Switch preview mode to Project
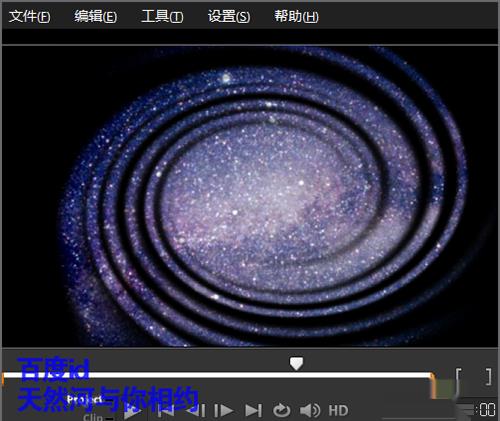The height and width of the screenshot is (421, 500). pyautogui.click(x=84, y=399)
